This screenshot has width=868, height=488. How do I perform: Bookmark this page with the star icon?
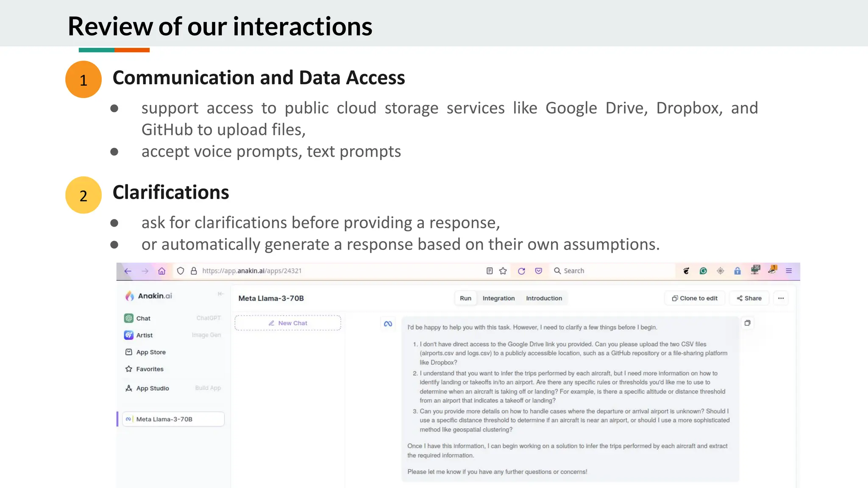[x=503, y=271]
